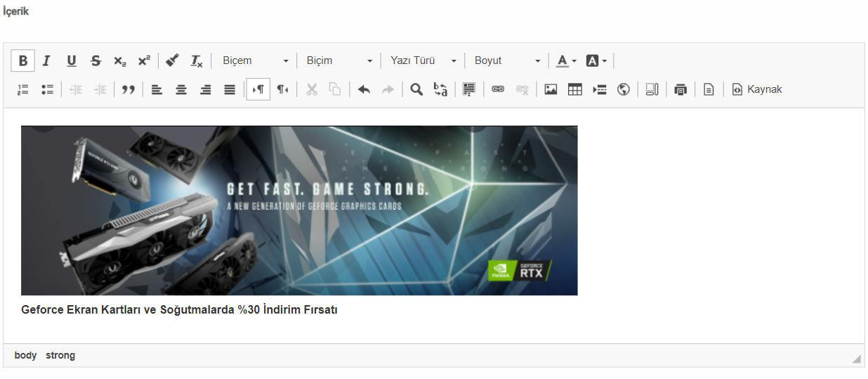Image resolution: width=868 pixels, height=379 pixels.
Task: Click the GeForce banner image
Action: pyautogui.click(x=299, y=210)
